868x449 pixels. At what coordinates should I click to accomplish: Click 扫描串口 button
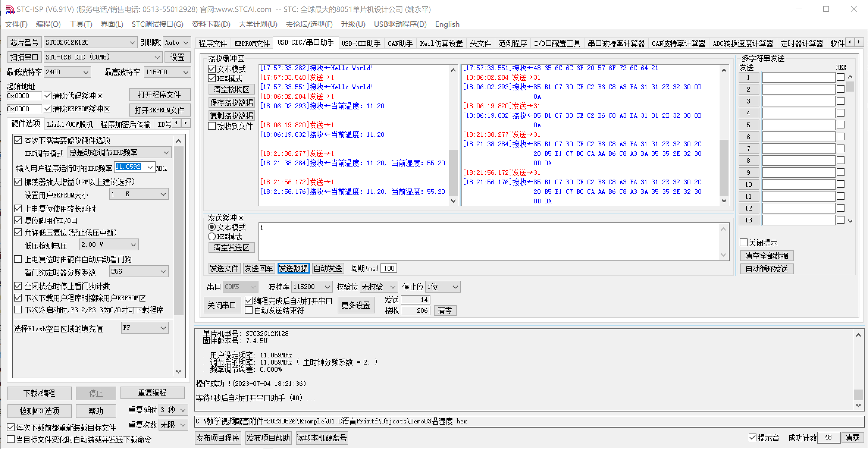(24, 57)
